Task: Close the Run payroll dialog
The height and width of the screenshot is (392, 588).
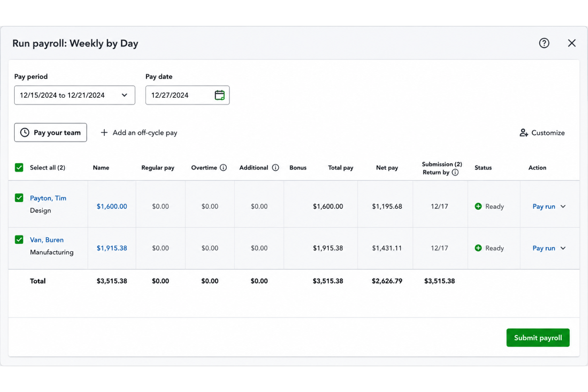Action: [x=572, y=43]
